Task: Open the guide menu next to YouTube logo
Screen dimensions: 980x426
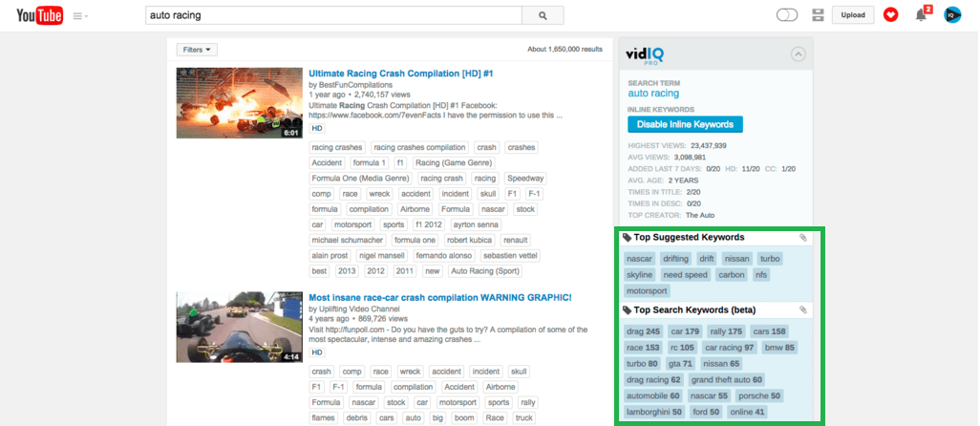Action: pyautogui.click(x=80, y=16)
